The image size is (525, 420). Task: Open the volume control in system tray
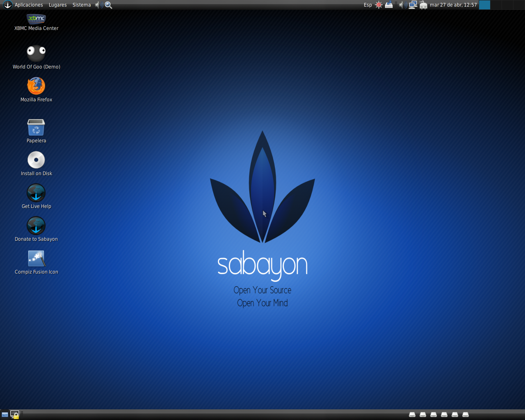click(x=403, y=5)
